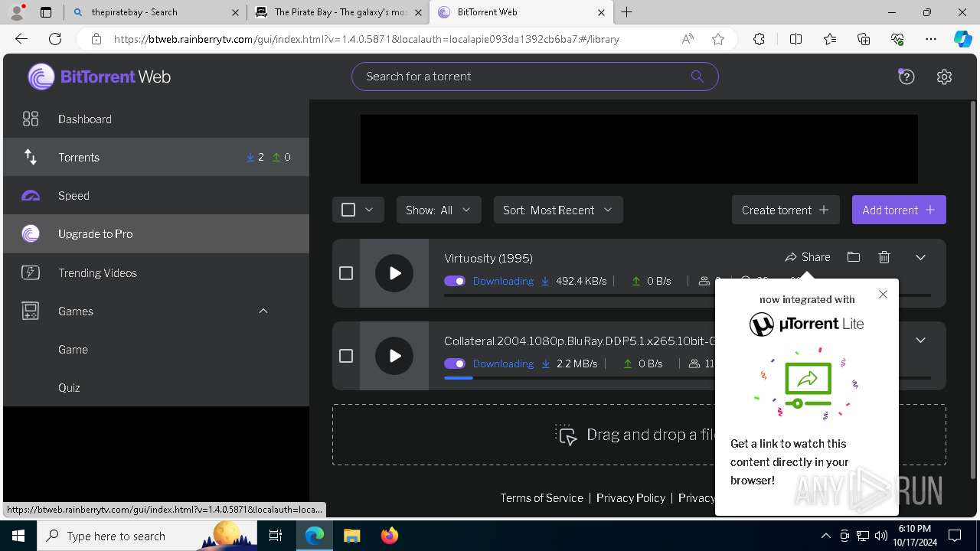
Task: Open Trending Videos section
Action: click(x=156, y=272)
